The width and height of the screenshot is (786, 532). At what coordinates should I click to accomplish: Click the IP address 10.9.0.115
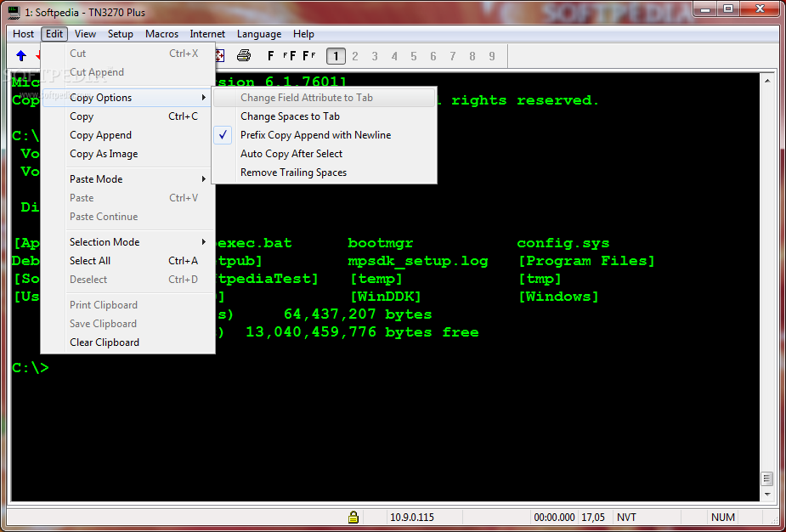[x=411, y=517]
